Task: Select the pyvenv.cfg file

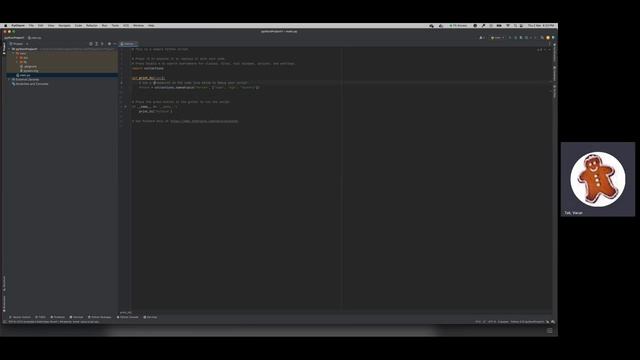Action: pyautogui.click(x=31, y=71)
